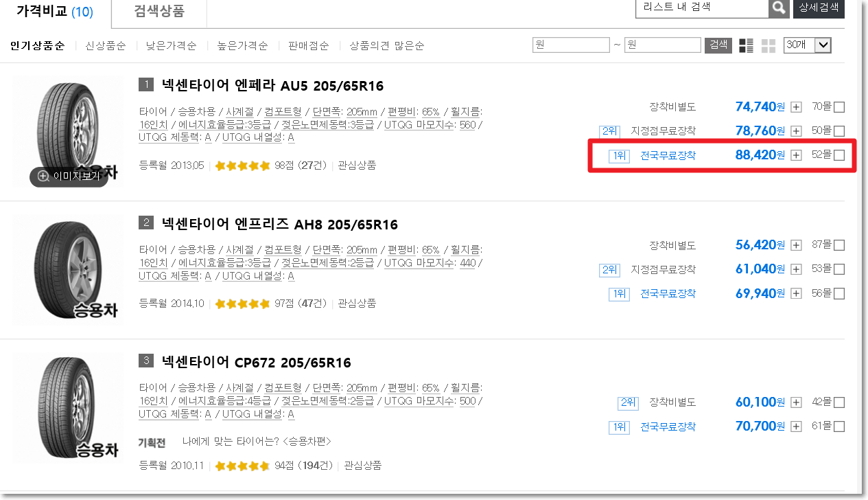Click the 상세검색 button
The height and width of the screenshot is (500, 868).
click(819, 8)
